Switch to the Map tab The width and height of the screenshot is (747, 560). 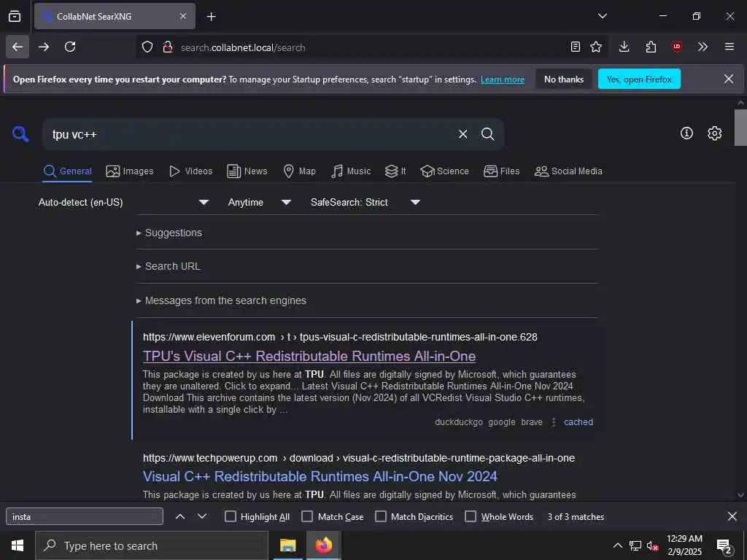tap(299, 171)
